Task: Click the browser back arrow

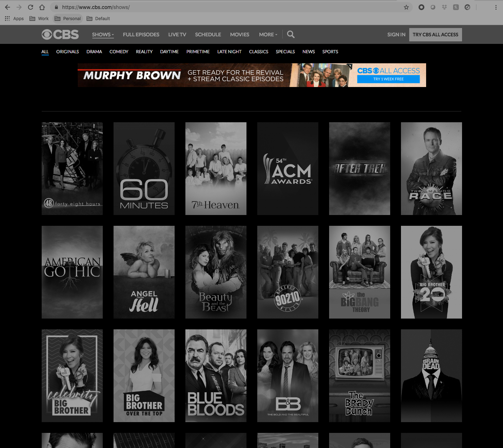Action: (8, 7)
